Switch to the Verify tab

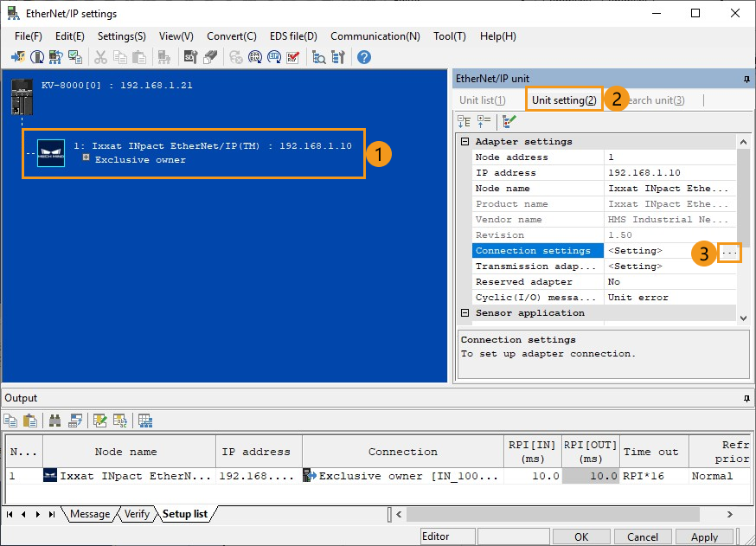[x=137, y=514]
